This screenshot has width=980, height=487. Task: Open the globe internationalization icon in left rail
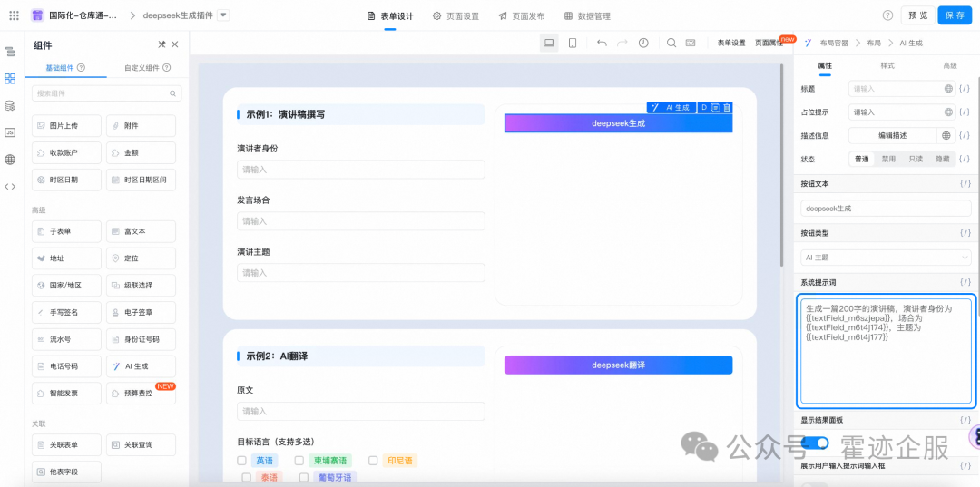(x=10, y=160)
